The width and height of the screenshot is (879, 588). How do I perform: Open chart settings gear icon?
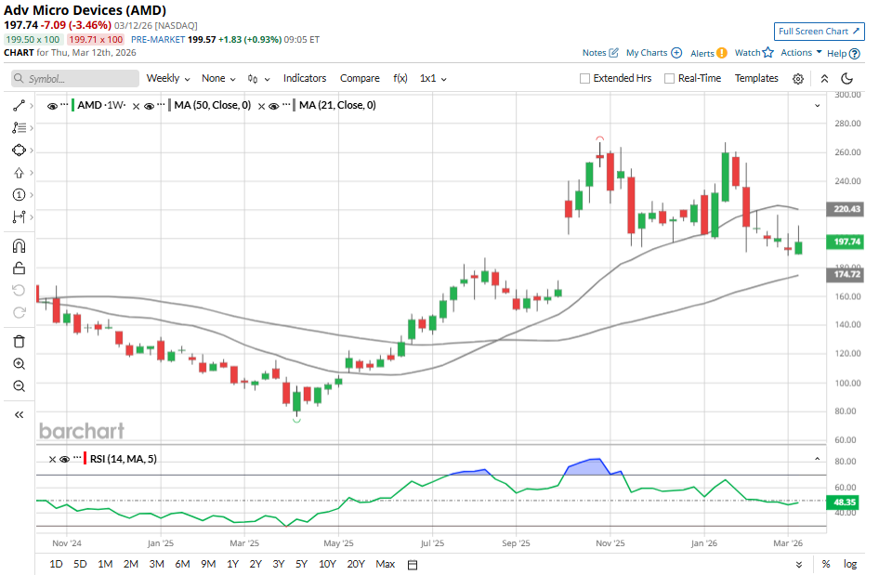point(798,79)
